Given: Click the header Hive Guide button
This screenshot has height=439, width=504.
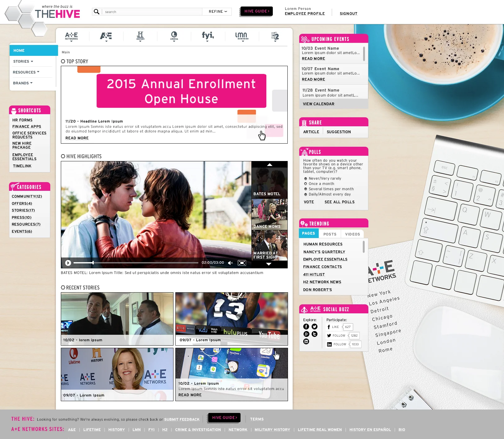Looking at the screenshot, I should (x=257, y=11).
